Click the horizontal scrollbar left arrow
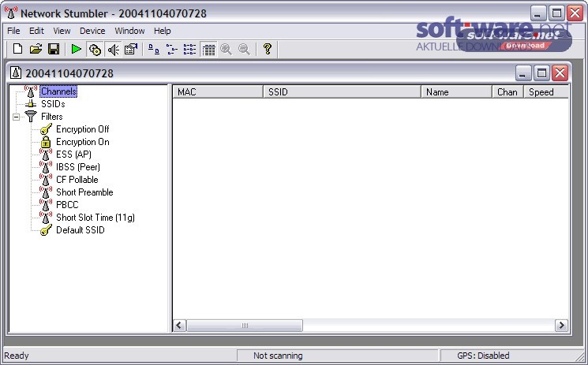 click(x=179, y=326)
